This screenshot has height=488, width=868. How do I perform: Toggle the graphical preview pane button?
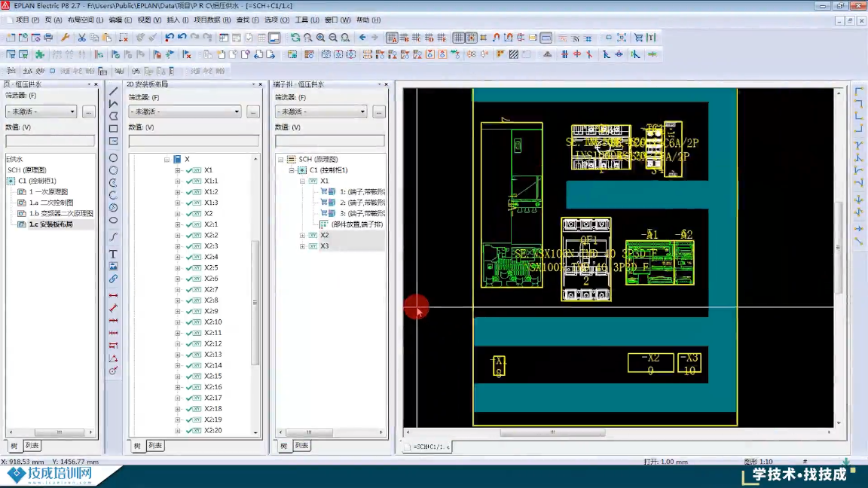[x=274, y=38]
